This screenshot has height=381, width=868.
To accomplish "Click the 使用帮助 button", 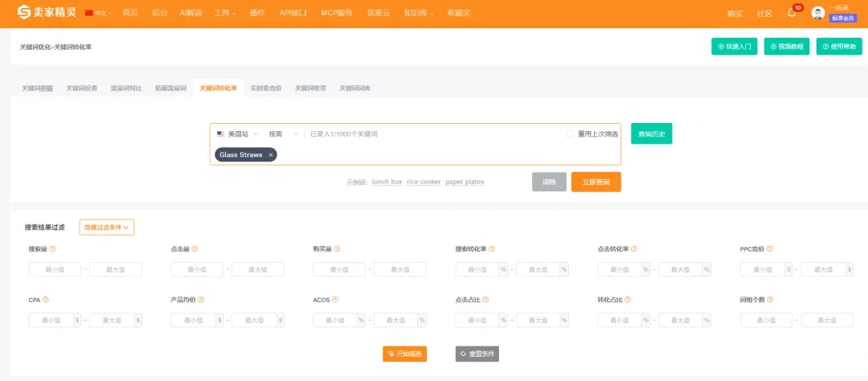I will (x=839, y=47).
